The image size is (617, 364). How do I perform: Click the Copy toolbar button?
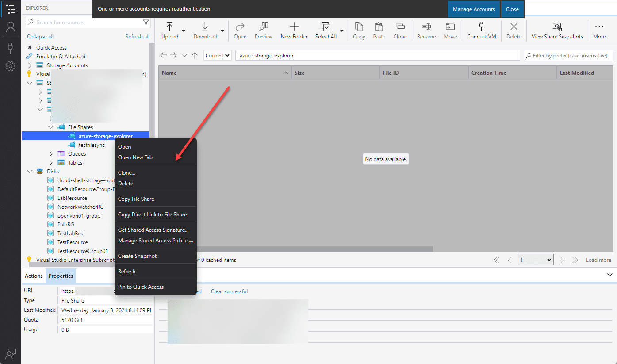[x=359, y=31]
